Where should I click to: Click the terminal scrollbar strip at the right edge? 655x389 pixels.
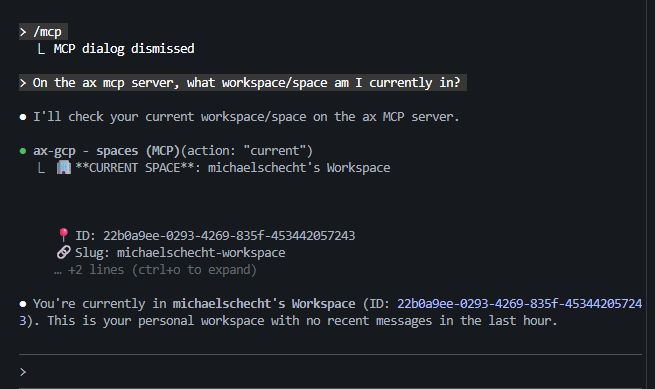(650, 194)
